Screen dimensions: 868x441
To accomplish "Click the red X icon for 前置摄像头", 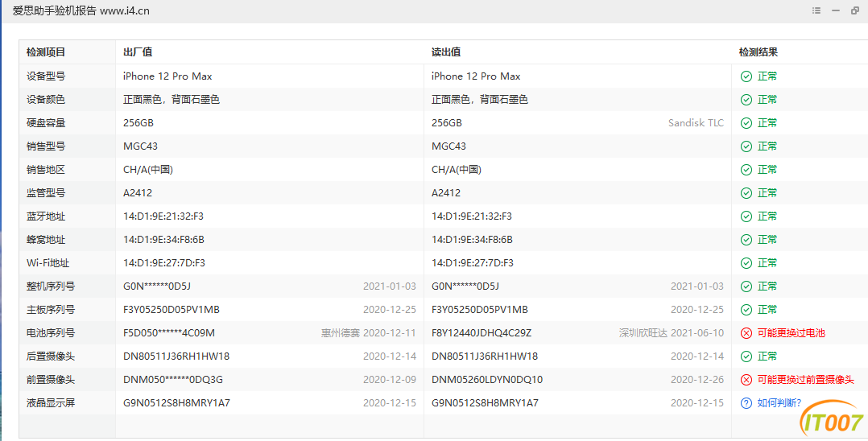I will (746, 380).
